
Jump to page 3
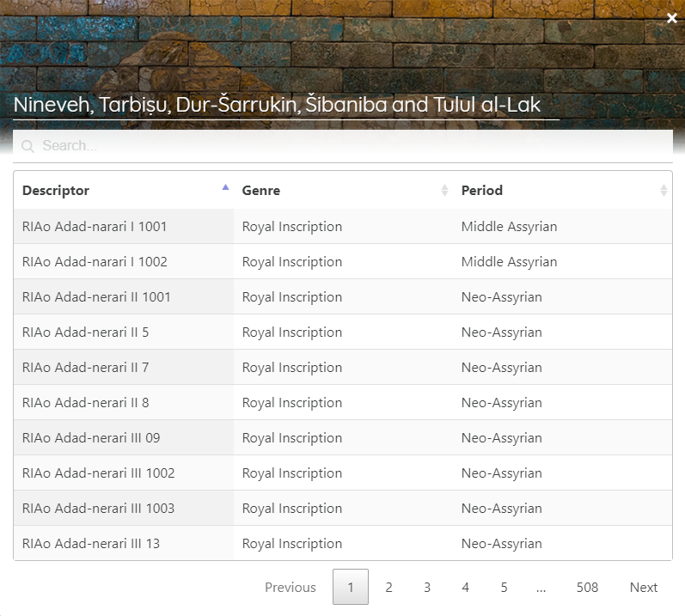[x=427, y=588]
